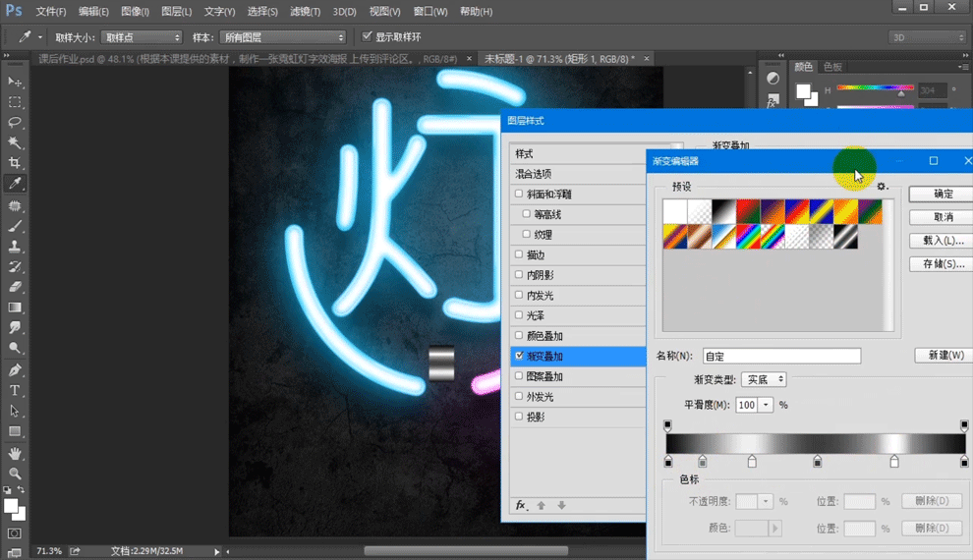
Task: Click the fx add style icon
Action: (x=521, y=505)
